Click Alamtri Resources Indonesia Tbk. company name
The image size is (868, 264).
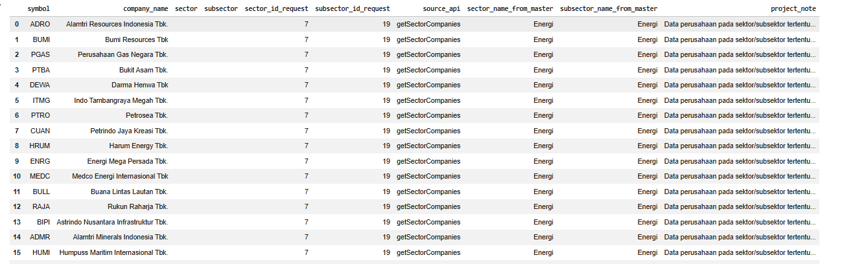click(x=117, y=24)
